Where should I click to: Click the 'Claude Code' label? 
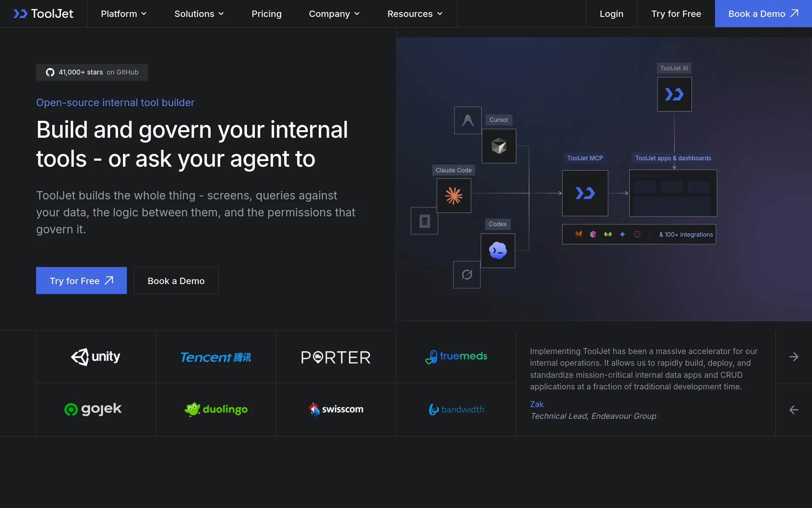pyautogui.click(x=453, y=170)
